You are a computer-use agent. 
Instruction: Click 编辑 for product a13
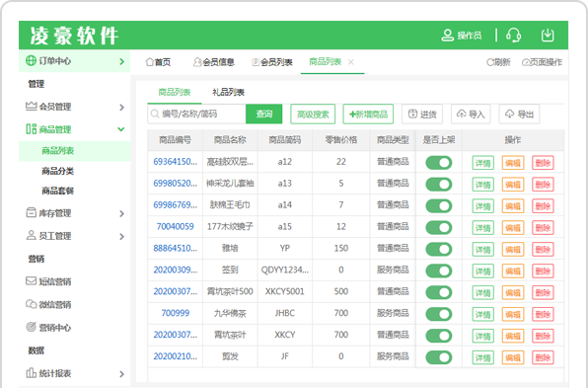tap(513, 185)
